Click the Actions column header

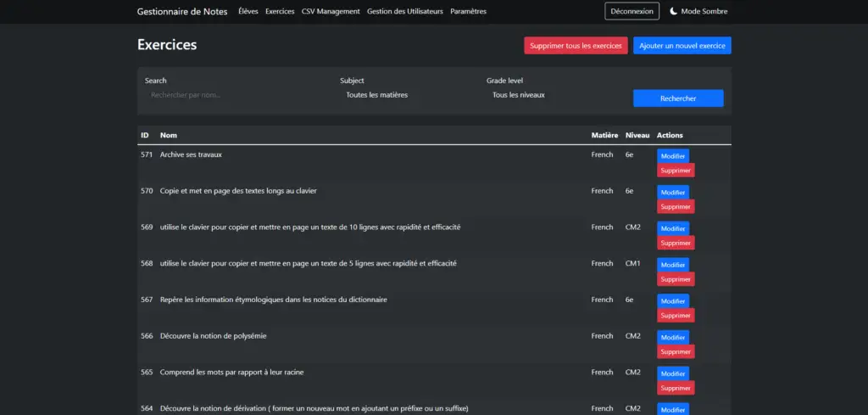(x=670, y=135)
